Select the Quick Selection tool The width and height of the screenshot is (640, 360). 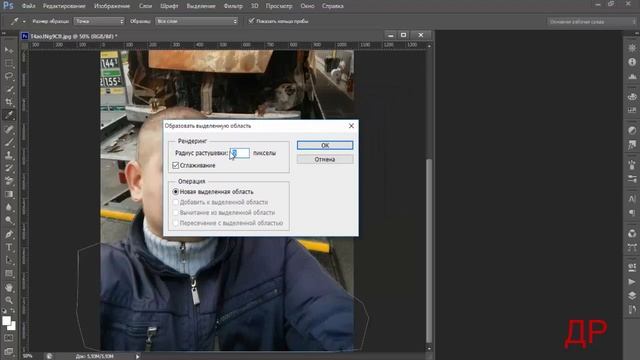tap(9, 89)
